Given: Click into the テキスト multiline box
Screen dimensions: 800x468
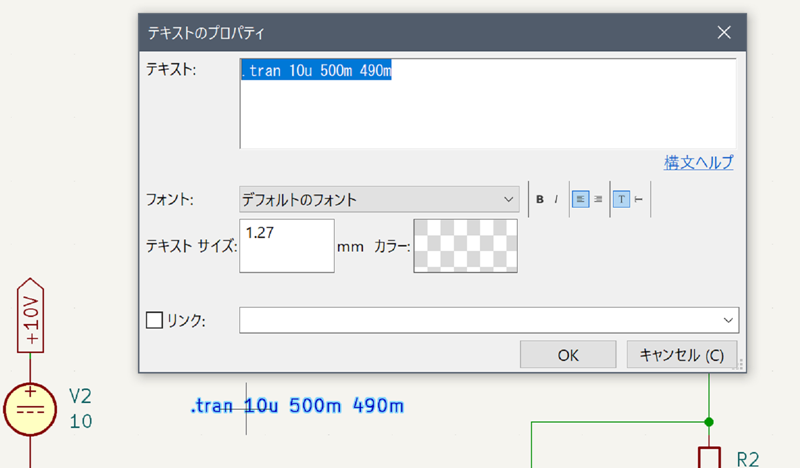Looking at the screenshot, I should point(488,104).
